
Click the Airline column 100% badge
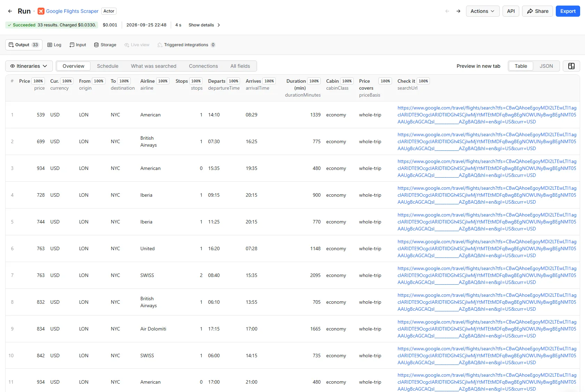163,81
